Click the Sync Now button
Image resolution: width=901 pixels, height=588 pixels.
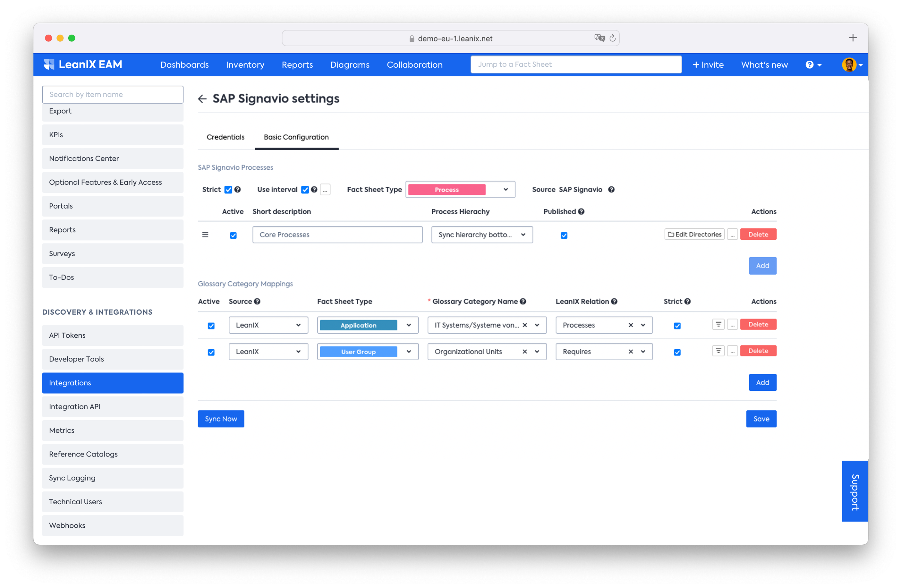point(221,419)
